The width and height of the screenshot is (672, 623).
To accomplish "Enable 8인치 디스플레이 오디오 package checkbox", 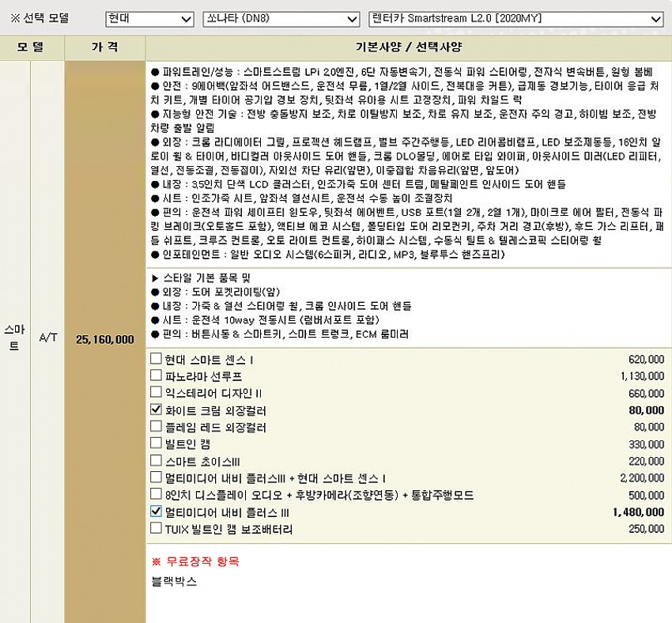I will (x=156, y=495).
